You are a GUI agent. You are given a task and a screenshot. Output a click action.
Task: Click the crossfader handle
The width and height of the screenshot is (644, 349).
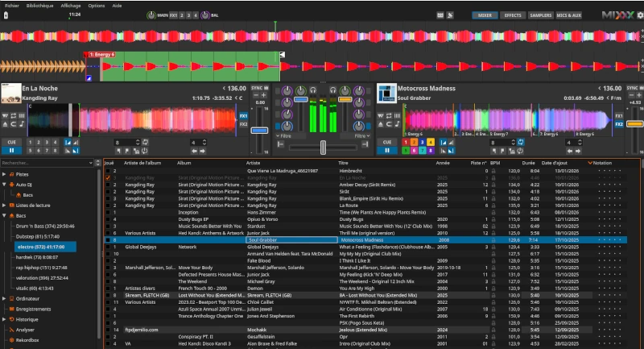point(324,147)
